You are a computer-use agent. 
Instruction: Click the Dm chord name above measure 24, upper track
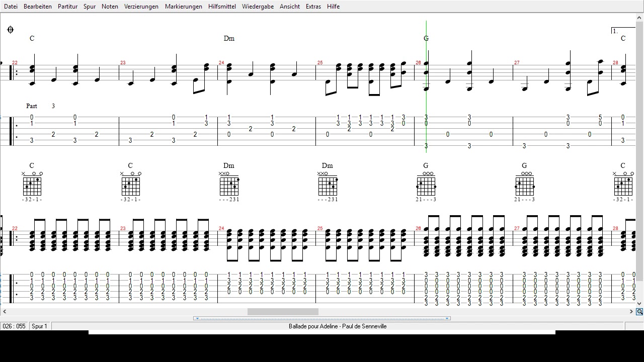pyautogui.click(x=229, y=38)
